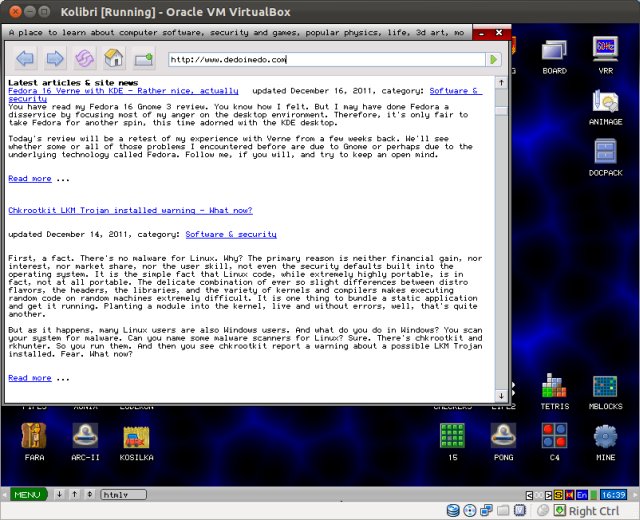Go to the browser Home page icon
This screenshot has width=640, height=520.
point(114,59)
